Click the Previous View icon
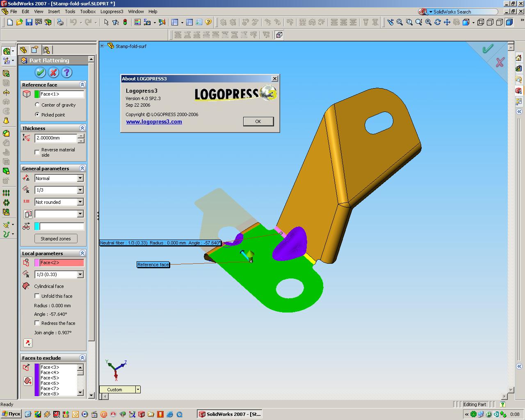Viewport: 525px width, 420px height. [390, 22]
